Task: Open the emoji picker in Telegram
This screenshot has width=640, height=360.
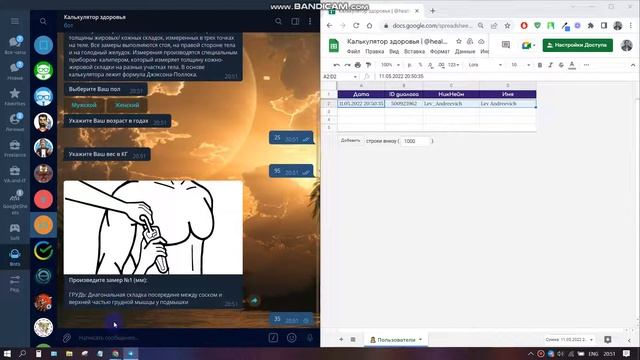Action: [x=291, y=338]
